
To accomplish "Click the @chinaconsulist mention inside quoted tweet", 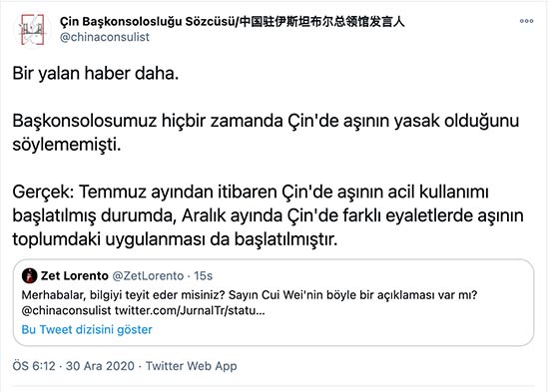I will pos(66,310).
